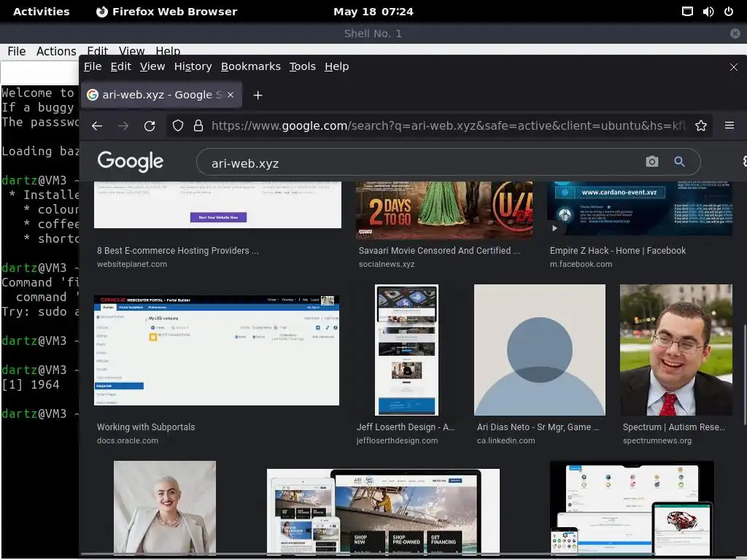Open the Oracle WebCenter Portal screenshot image
The height and width of the screenshot is (560, 747).
pyautogui.click(x=217, y=350)
